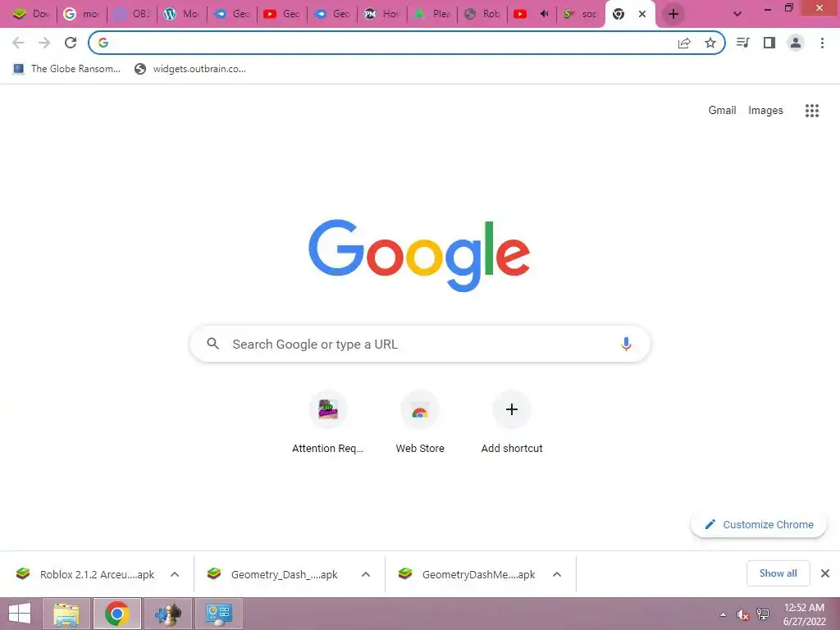Switch to the 'Rob' tab
The width and height of the screenshot is (840, 630).
pos(482,14)
